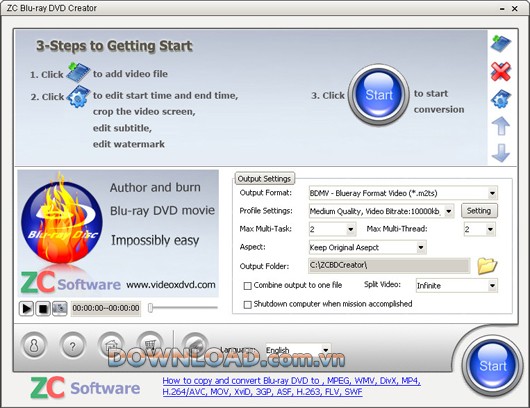Open the edit video gear icon in sidebar
530x408 pixels.
click(x=501, y=99)
